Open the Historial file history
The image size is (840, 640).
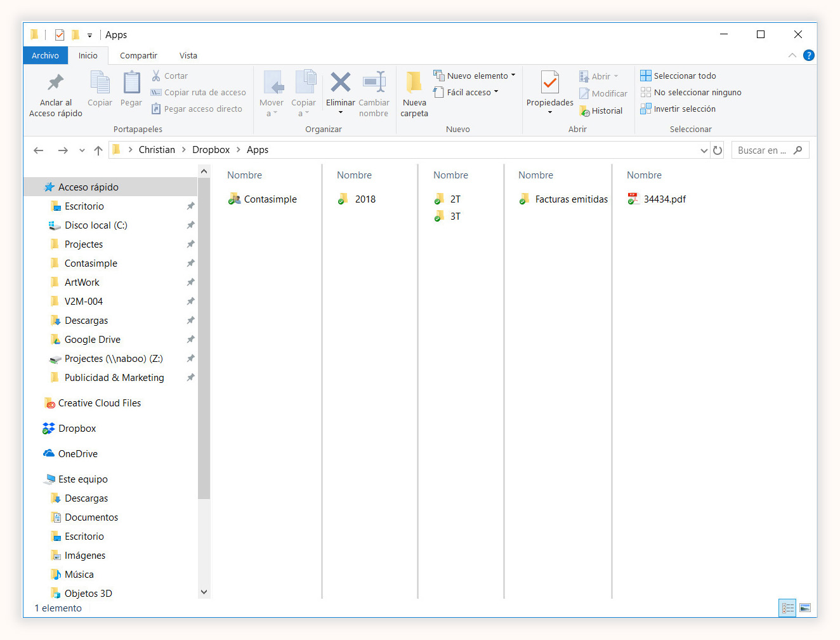click(601, 110)
